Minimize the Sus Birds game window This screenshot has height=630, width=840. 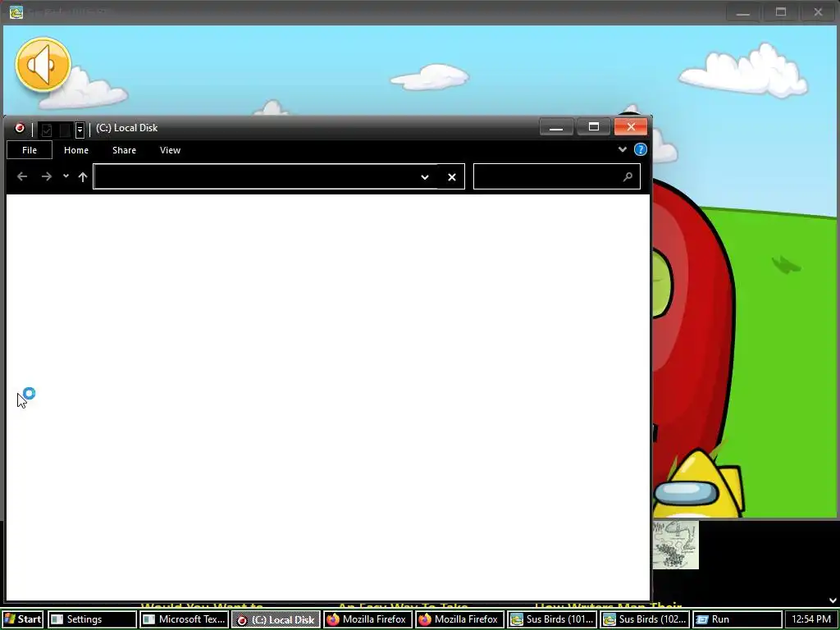tap(742, 12)
